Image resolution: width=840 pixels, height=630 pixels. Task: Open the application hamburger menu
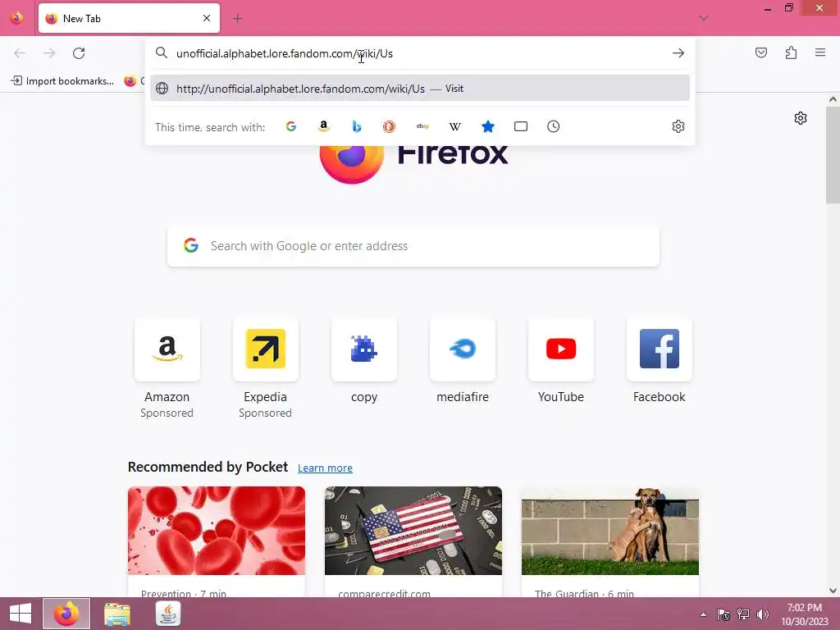pos(820,52)
